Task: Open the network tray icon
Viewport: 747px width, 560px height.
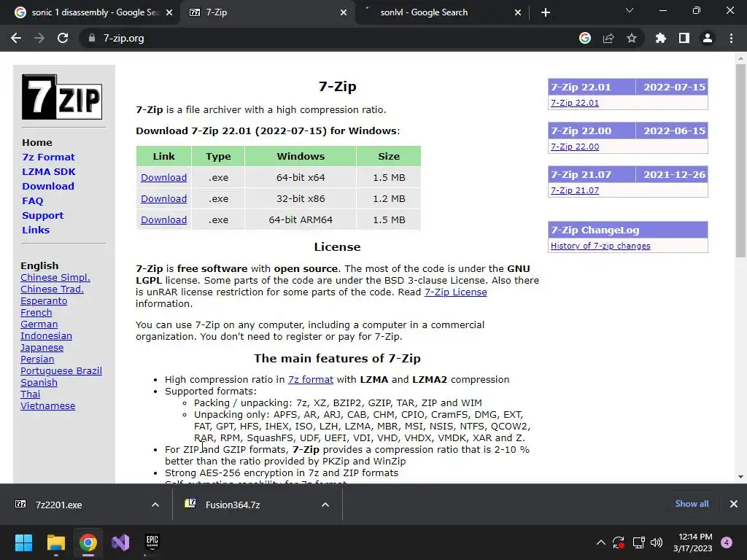Action: tap(638, 542)
